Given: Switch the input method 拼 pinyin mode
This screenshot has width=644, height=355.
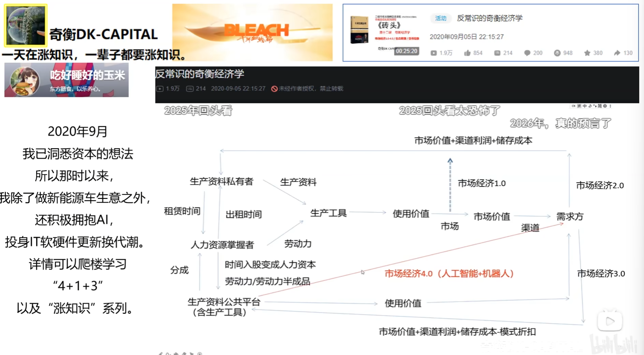Looking at the screenshot, I should point(579,106).
